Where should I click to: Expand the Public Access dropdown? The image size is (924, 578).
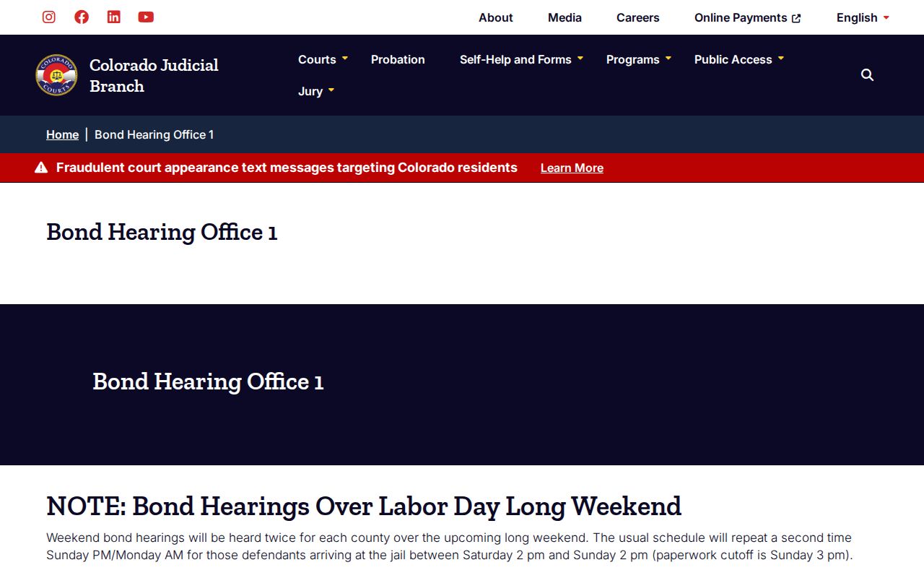tap(739, 59)
